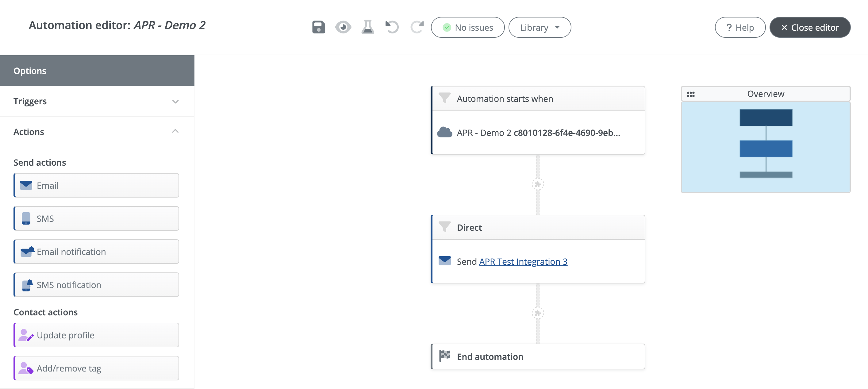This screenshot has height=389, width=868.
Task: Click the top dark block in Overview minimap
Action: click(x=766, y=117)
